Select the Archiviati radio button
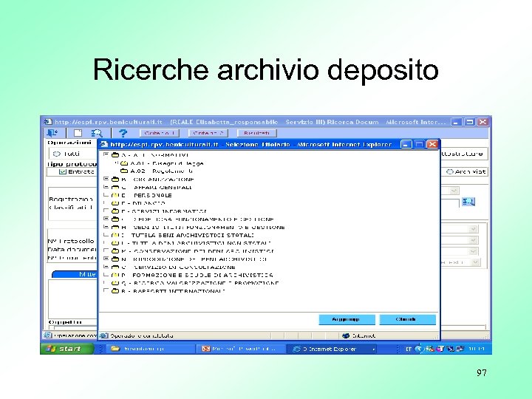This screenshot has height=399, width=532. [450, 171]
